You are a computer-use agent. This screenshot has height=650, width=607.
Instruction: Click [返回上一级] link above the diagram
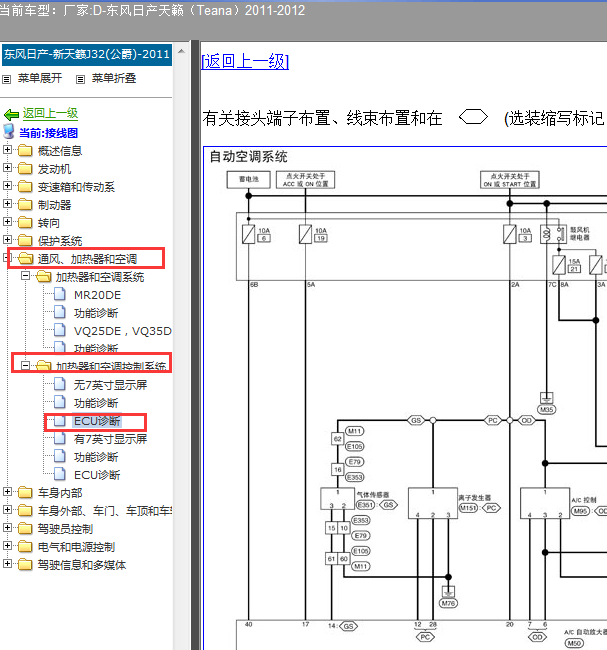point(245,62)
